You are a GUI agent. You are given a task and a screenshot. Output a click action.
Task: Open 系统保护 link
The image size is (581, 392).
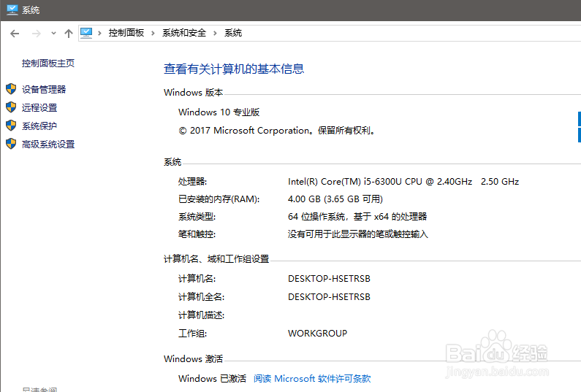click(39, 126)
